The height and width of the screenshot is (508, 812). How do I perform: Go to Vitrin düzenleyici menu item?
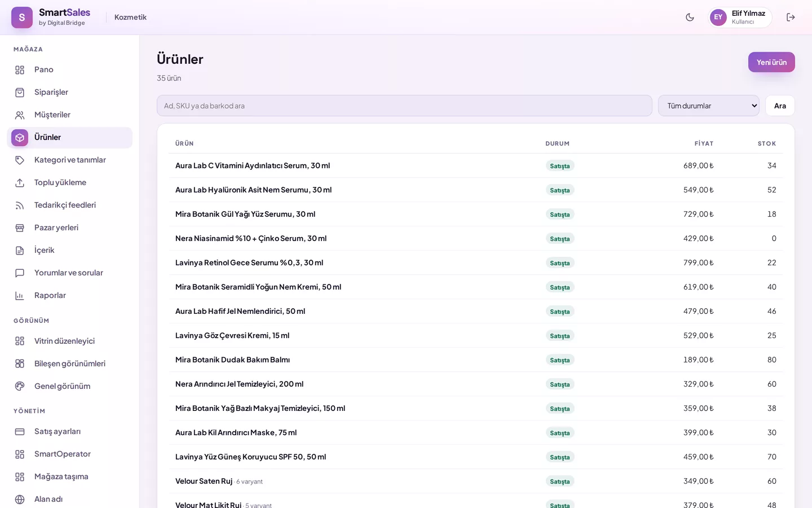69,341
